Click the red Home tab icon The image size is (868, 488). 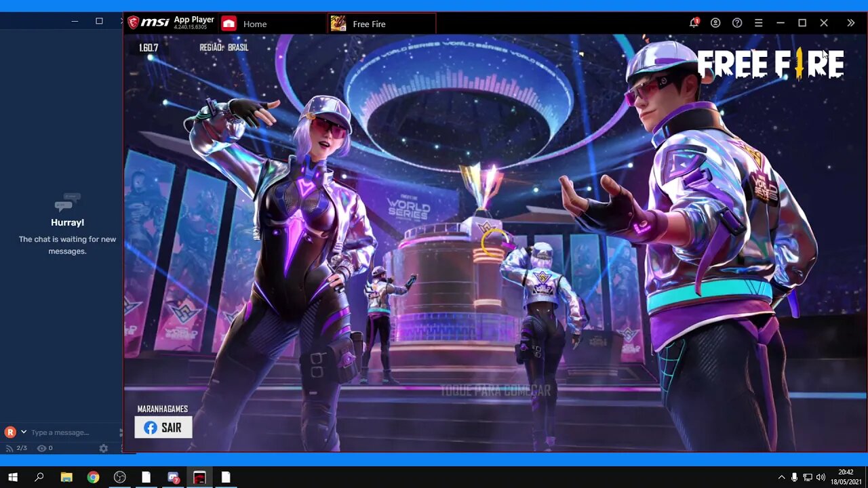(229, 24)
